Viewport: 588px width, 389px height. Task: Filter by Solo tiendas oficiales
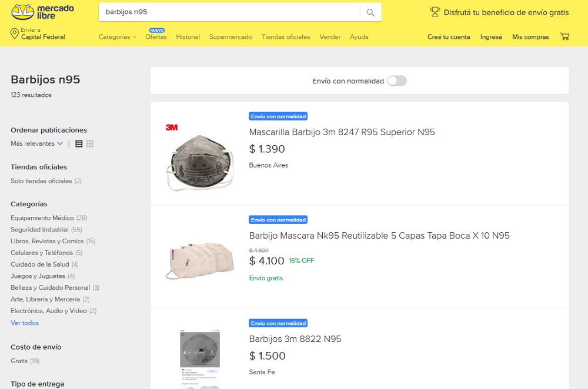pos(42,181)
